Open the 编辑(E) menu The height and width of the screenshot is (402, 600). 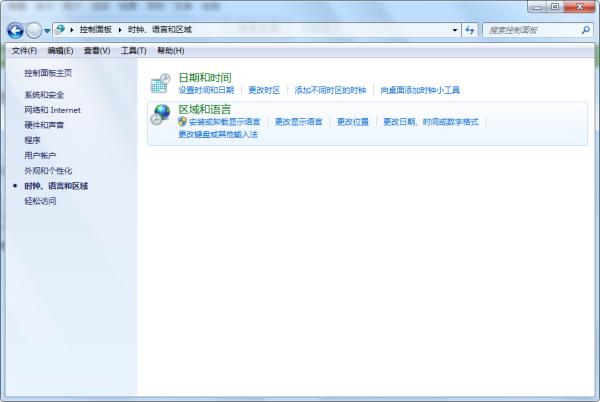[60, 50]
